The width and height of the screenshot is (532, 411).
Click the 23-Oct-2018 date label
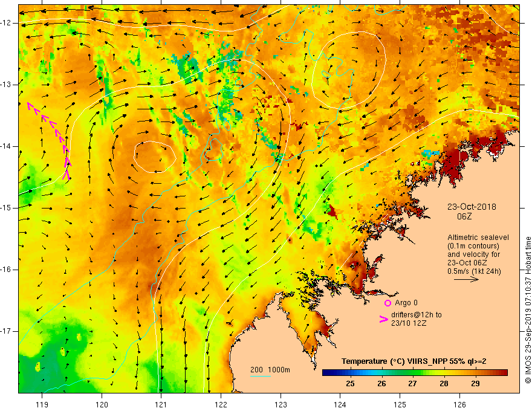472,207
